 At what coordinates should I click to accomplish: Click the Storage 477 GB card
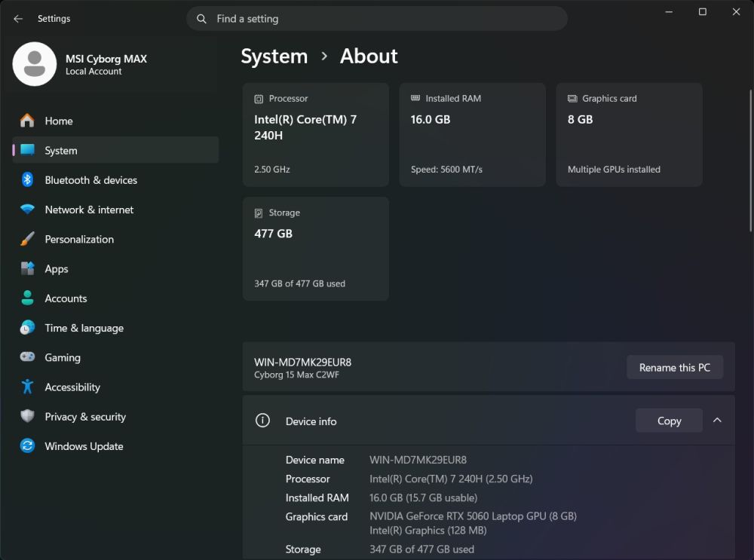tap(315, 249)
